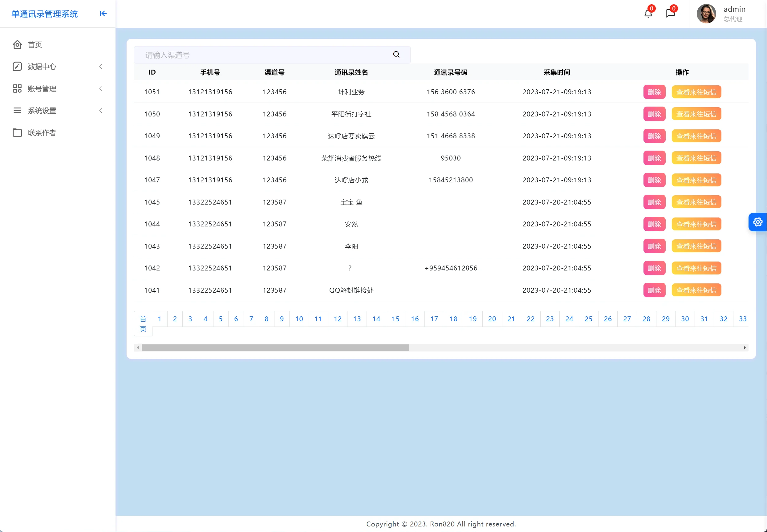Click the 数据中心 edit icon
767x532 pixels.
pyautogui.click(x=17, y=67)
